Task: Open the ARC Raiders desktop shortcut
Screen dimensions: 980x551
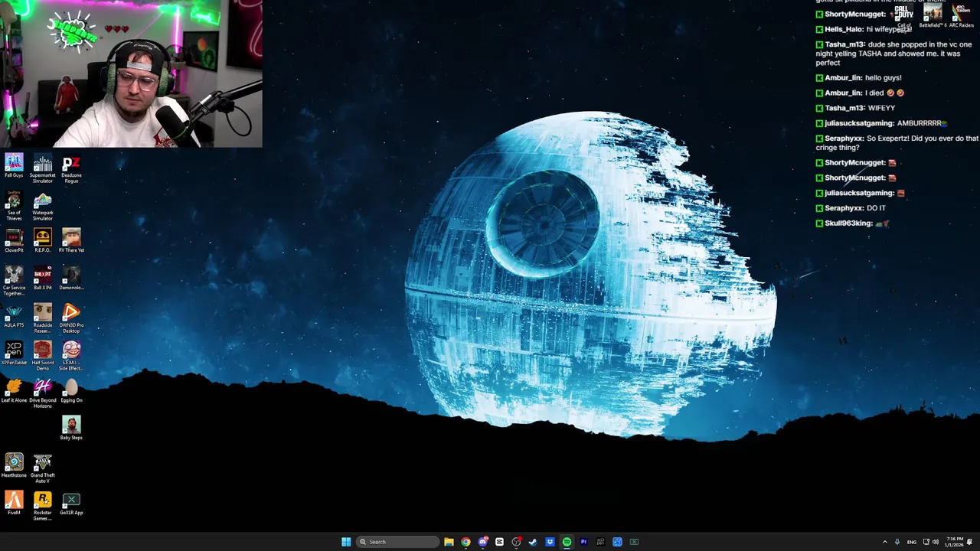Action: (961, 15)
